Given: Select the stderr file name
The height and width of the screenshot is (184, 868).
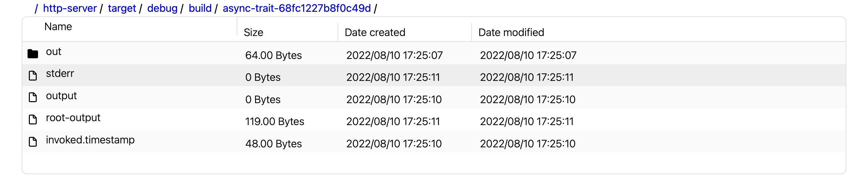Looking at the screenshot, I should coord(60,74).
